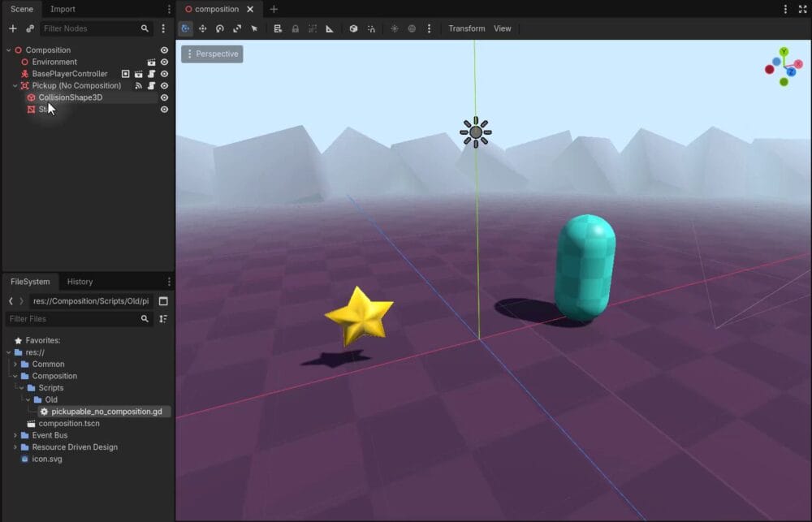Screen dimensions: 812x522
Task: Select the Scene dock tab
Action: tap(22, 9)
